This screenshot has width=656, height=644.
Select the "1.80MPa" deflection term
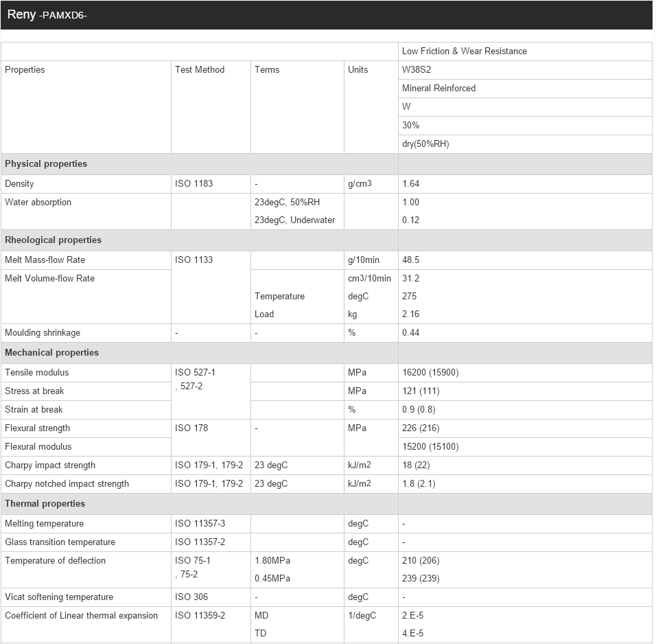point(272,561)
